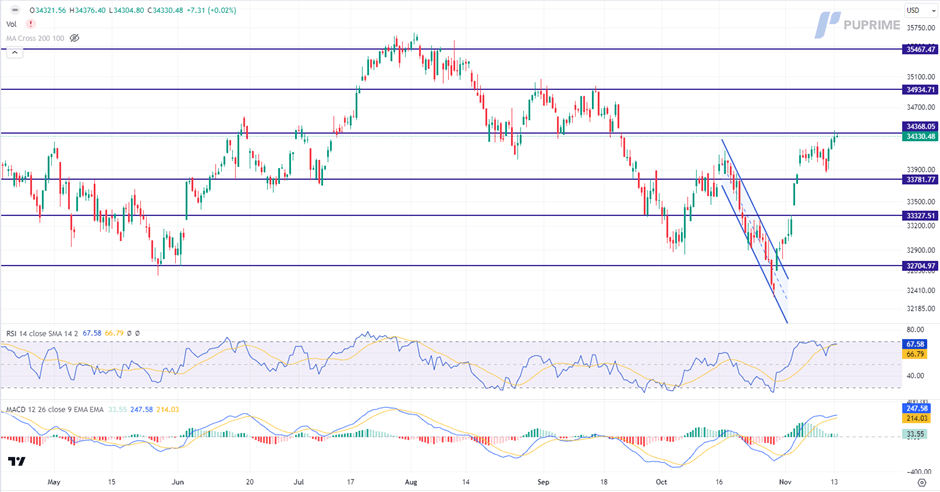Click the Aug label on the time axis

coord(411,482)
